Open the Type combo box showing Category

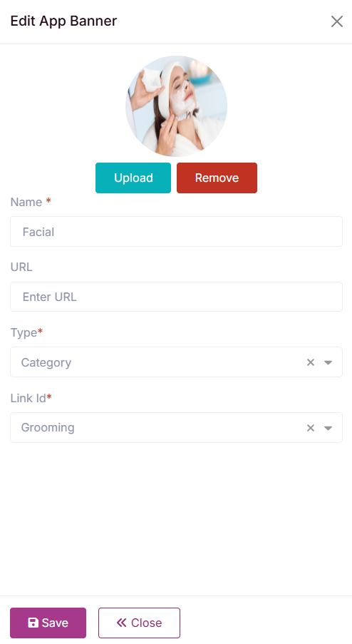[177, 362]
